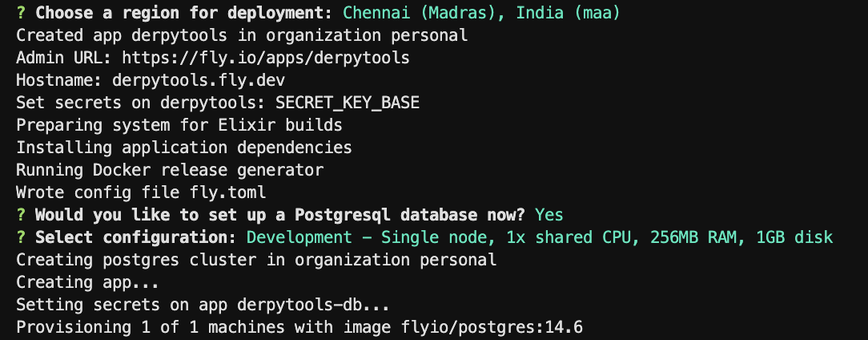Click the prompt 'Choose a region for deployment:'
This screenshot has width=868, height=340.
(x=184, y=13)
